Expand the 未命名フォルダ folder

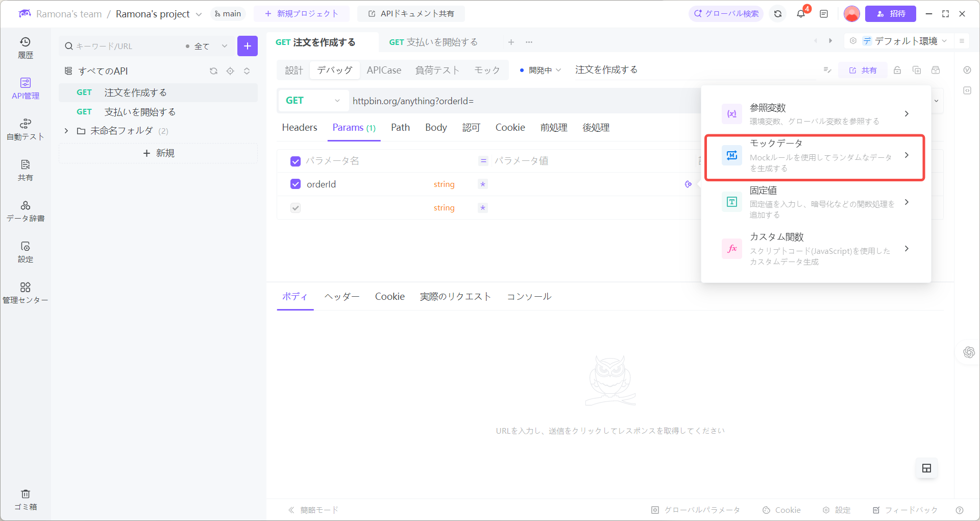click(x=66, y=131)
